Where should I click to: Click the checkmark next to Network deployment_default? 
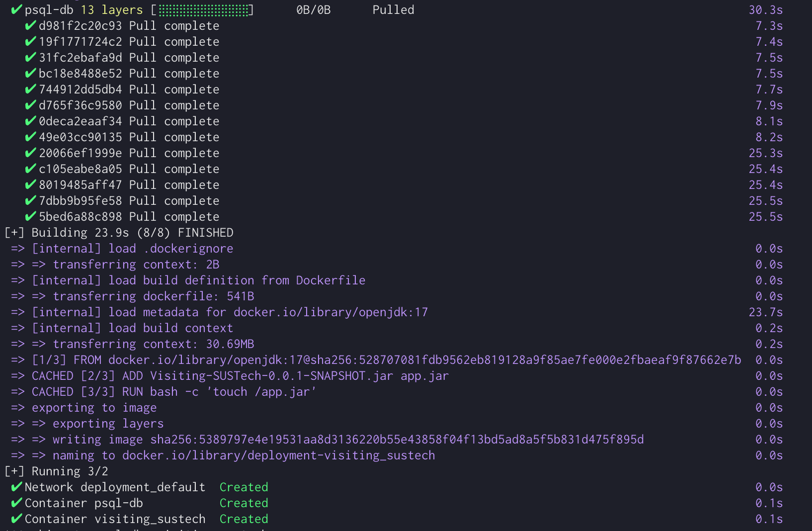coord(16,487)
